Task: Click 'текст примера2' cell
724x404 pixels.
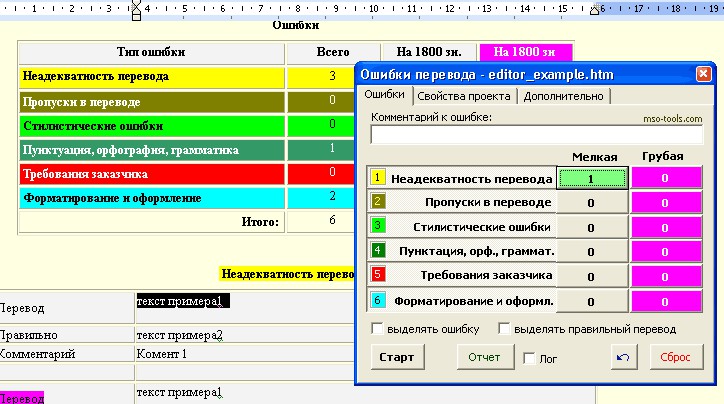Action: 180,335
